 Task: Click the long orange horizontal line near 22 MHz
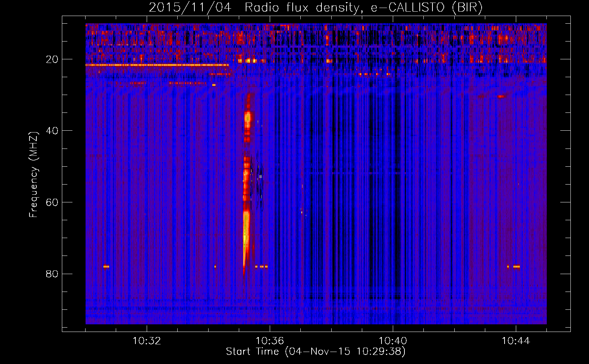[x=157, y=65]
